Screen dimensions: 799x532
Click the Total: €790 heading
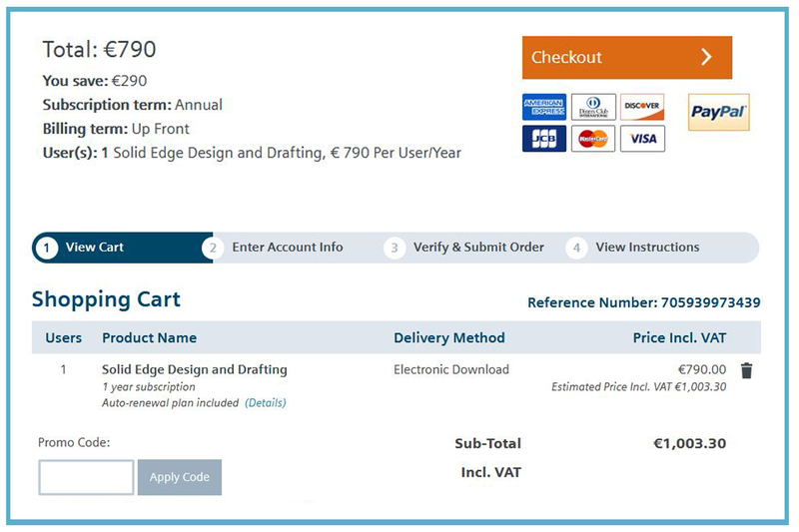point(99,49)
